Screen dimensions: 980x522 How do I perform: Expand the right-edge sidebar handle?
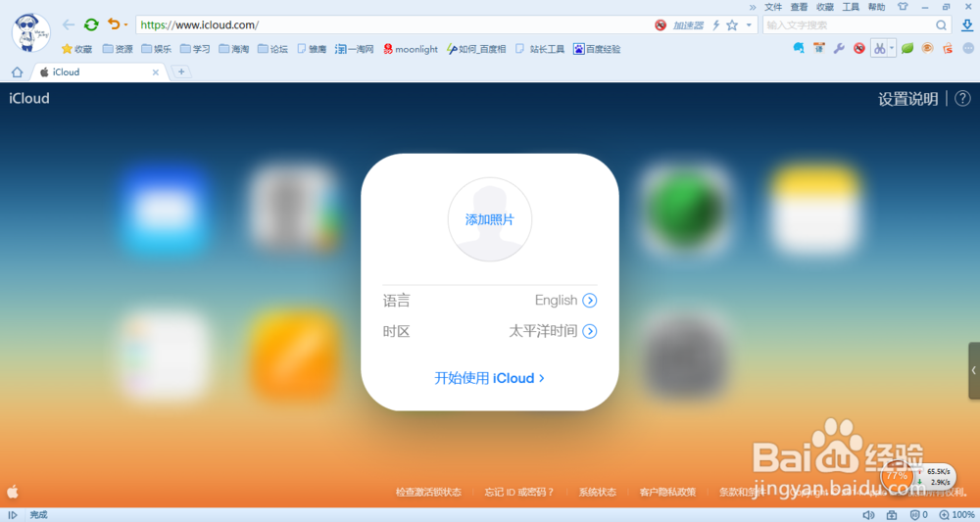(974, 370)
